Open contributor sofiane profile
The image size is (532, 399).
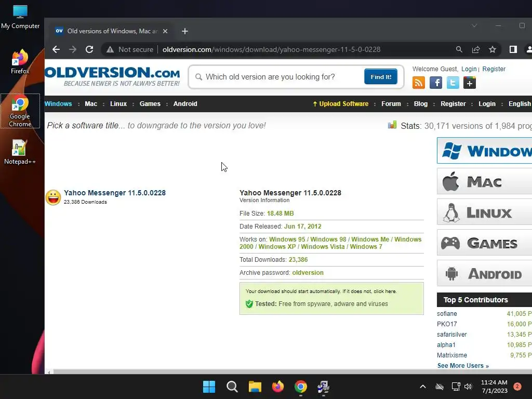[x=447, y=314]
